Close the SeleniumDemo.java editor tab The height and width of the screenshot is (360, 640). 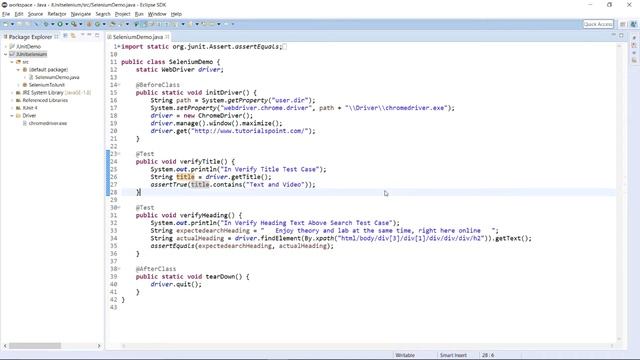(167, 37)
